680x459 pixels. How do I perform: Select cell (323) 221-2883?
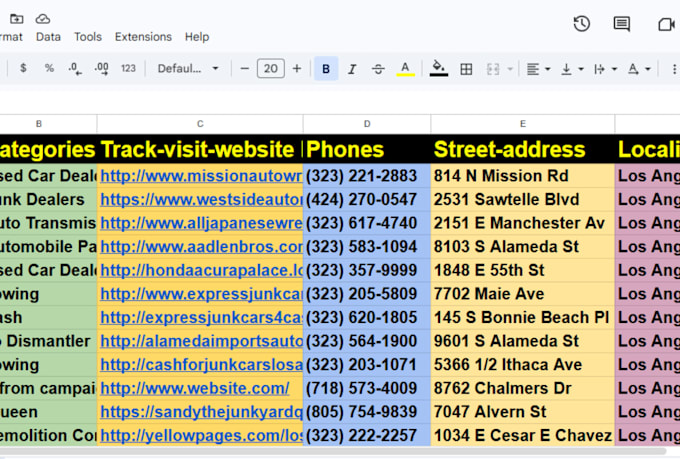coord(367,176)
